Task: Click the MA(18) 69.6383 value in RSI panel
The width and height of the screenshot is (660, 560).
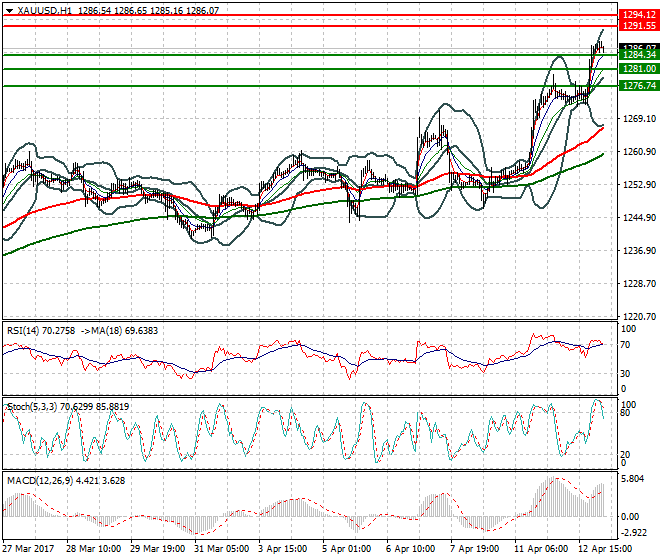Action: pyautogui.click(x=118, y=331)
